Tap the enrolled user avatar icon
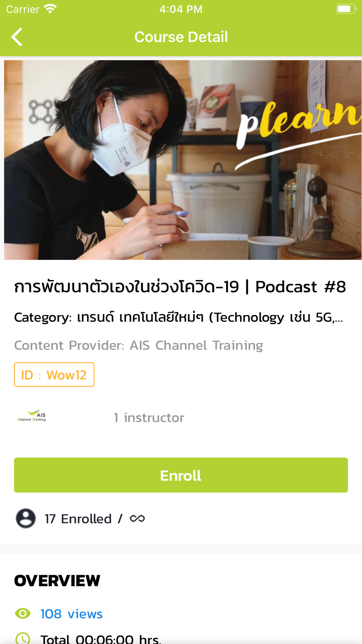This screenshot has height=644, width=362. 26,518
